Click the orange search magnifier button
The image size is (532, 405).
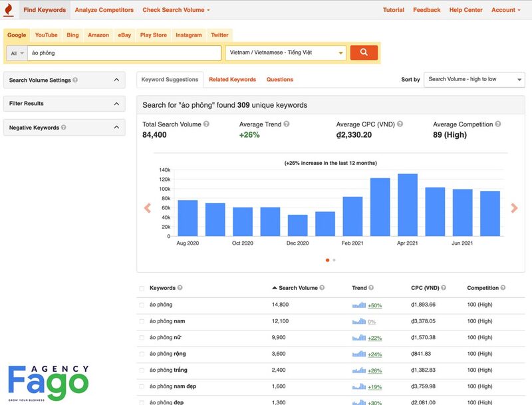pos(363,53)
